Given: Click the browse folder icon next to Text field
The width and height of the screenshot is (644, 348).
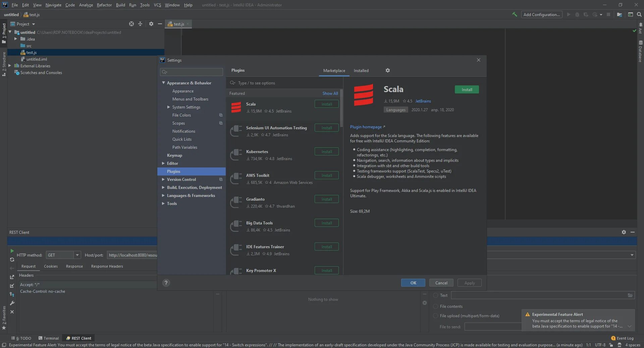Looking at the screenshot, I should pyautogui.click(x=630, y=295).
